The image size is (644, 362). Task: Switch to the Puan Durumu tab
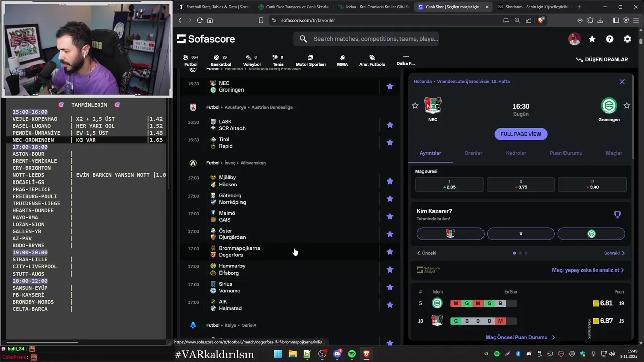(566, 153)
